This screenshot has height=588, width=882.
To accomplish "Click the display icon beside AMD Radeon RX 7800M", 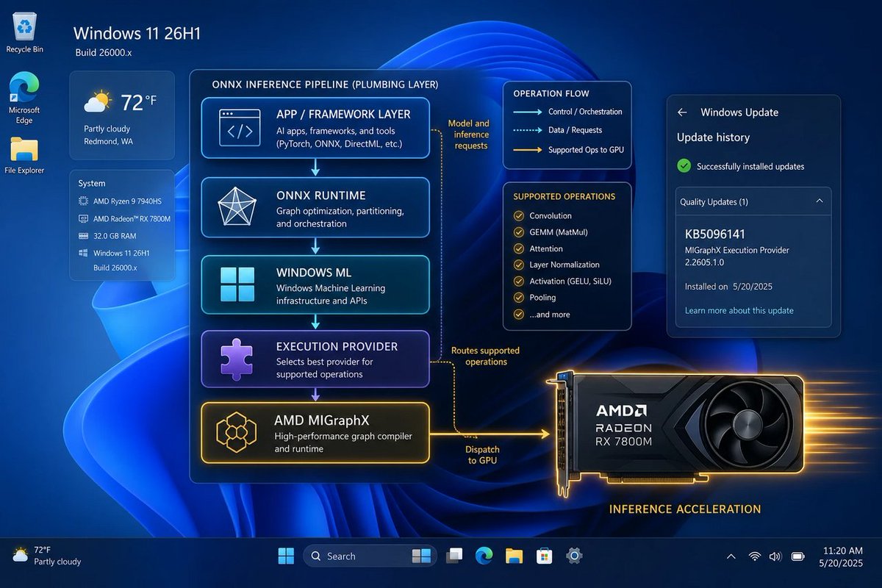I will click(83, 218).
